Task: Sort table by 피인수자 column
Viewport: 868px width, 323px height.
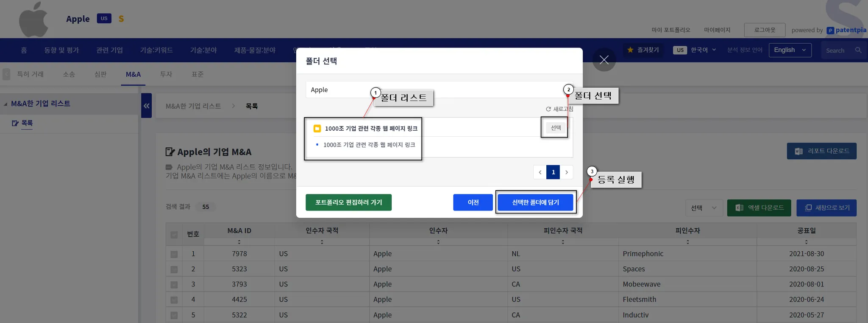Action: (687, 242)
